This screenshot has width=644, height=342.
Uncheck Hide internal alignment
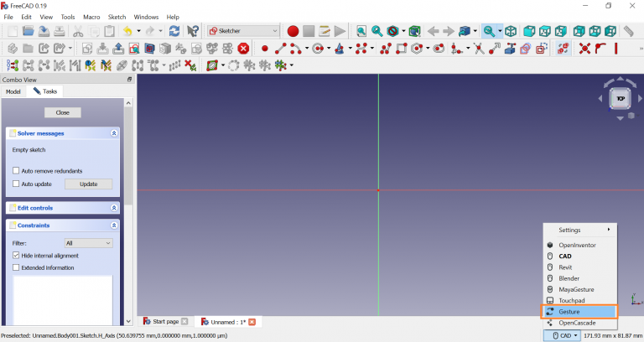point(16,255)
